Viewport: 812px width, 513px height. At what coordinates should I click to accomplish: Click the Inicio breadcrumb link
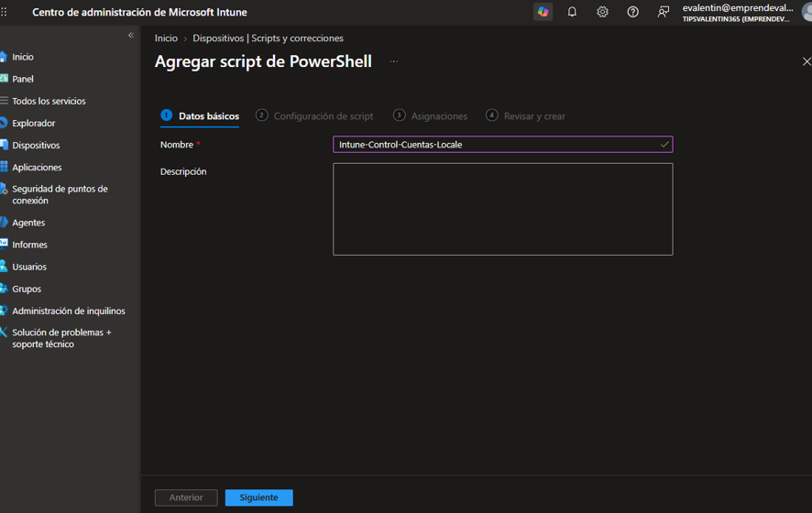pos(166,38)
